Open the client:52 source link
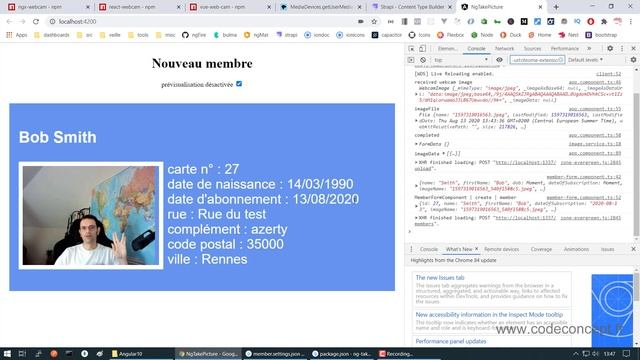640x360 pixels. coord(608,74)
